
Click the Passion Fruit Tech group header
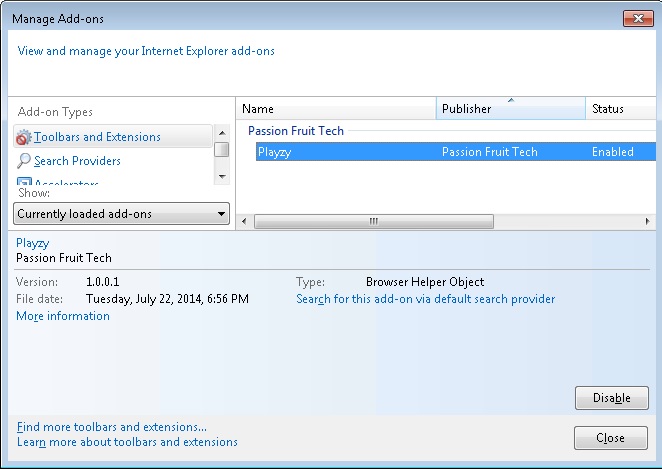coord(296,131)
